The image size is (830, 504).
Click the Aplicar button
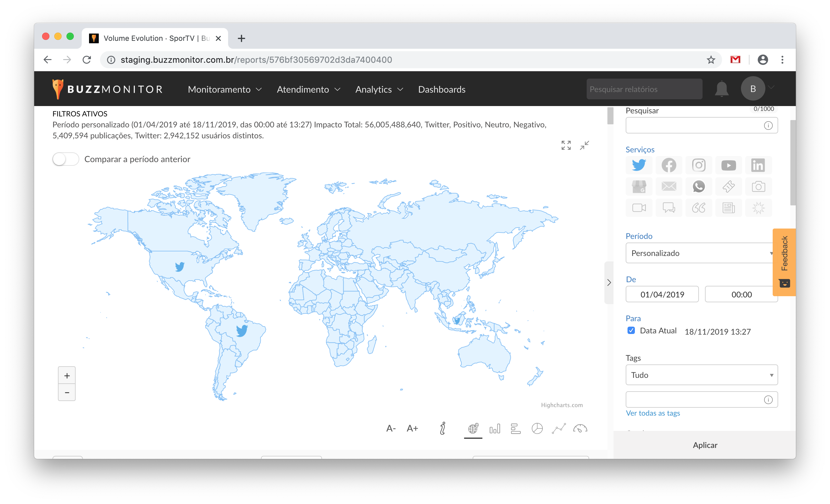click(x=705, y=445)
